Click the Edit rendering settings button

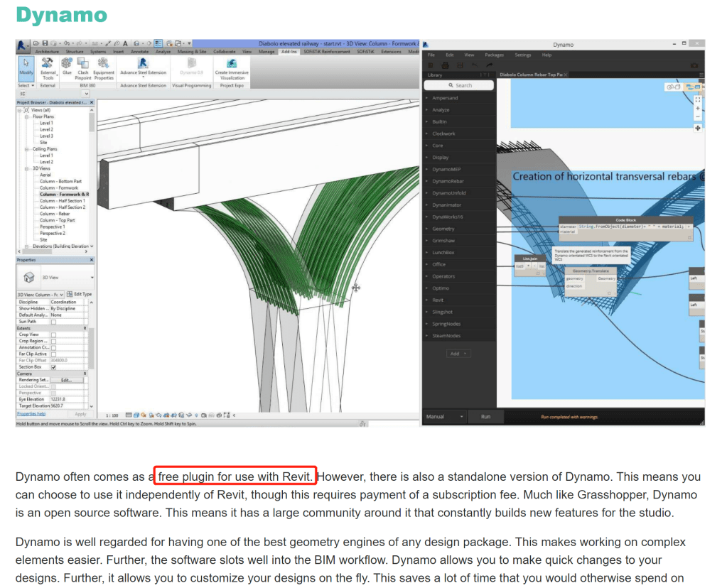coord(67,380)
